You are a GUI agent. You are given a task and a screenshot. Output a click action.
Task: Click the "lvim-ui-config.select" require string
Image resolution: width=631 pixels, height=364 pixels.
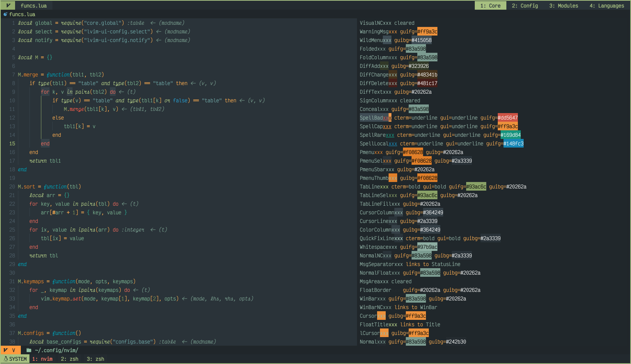[119, 32]
